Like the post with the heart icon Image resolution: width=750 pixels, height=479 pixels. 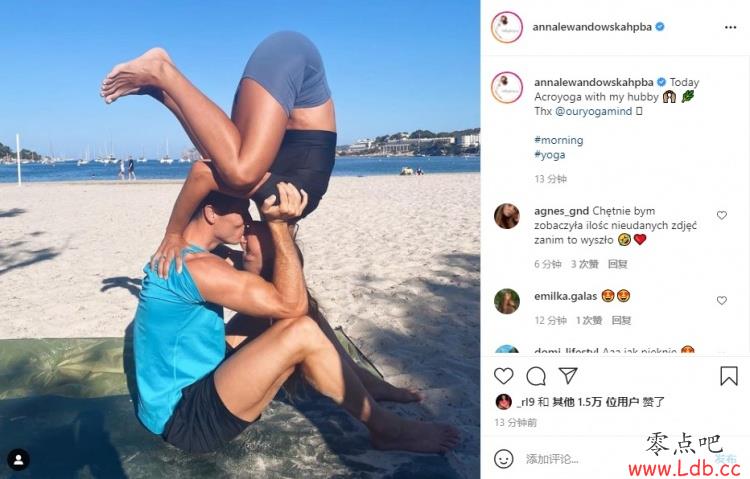pos(503,376)
